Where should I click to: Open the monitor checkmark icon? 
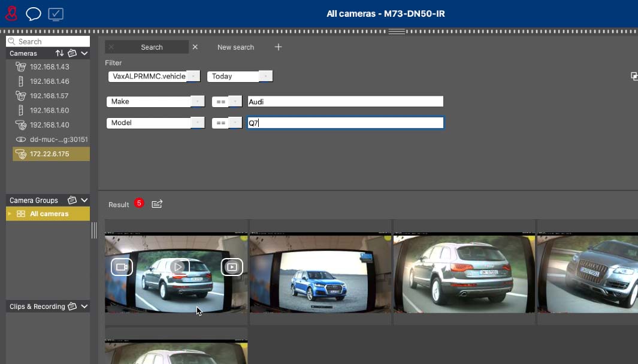click(x=56, y=14)
